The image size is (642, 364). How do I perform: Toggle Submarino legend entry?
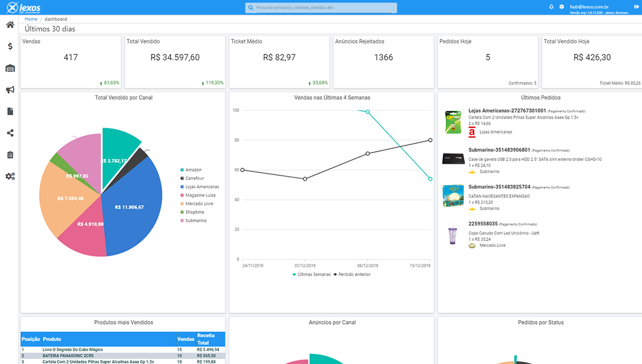pos(193,220)
